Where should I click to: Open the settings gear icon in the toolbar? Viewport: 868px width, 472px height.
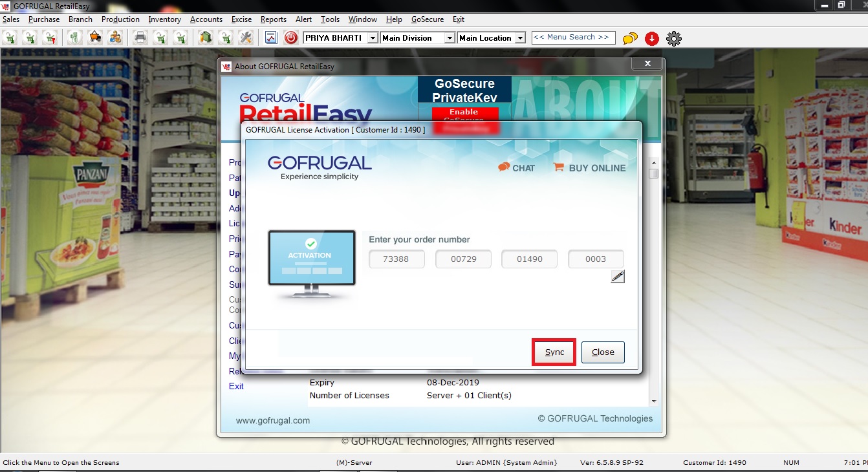[x=674, y=39]
